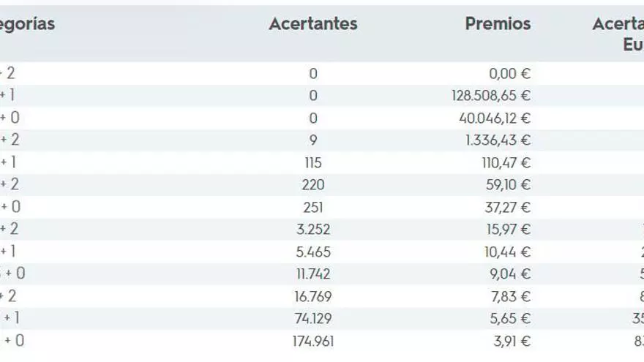Click the 5.465 winners count
This screenshot has height=362, width=644.
point(313,252)
